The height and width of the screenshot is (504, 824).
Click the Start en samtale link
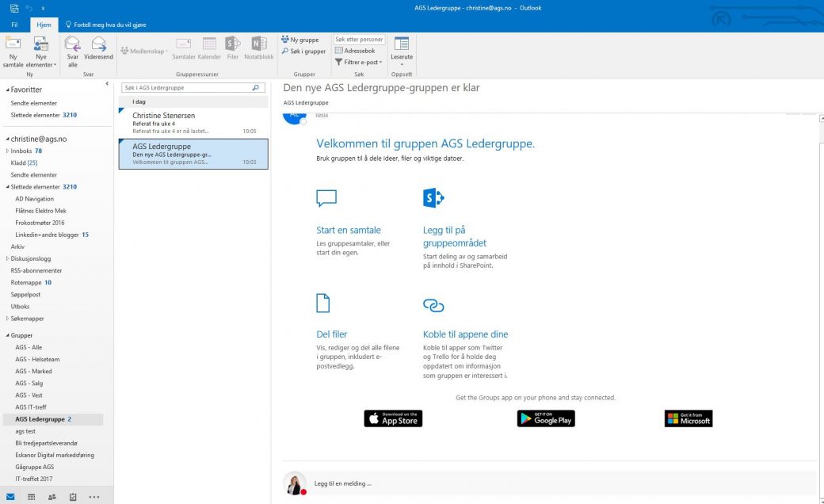tap(348, 231)
